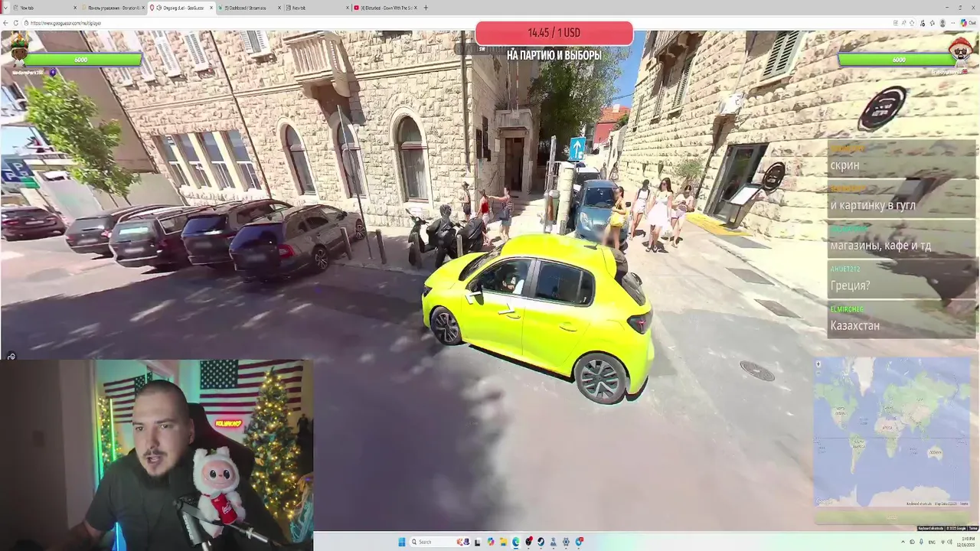Screen dimensions: 980x551
Task: Go back with the browser back arrow
Action: click(x=5, y=23)
